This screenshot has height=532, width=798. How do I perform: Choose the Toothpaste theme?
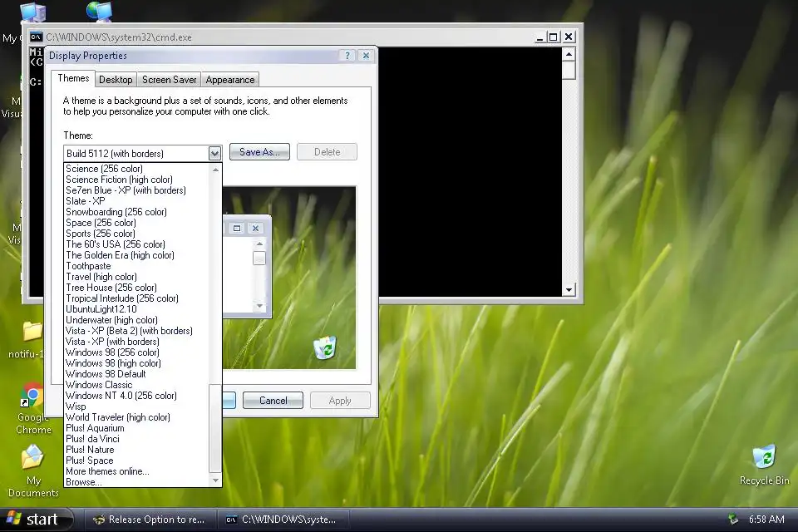click(136, 266)
